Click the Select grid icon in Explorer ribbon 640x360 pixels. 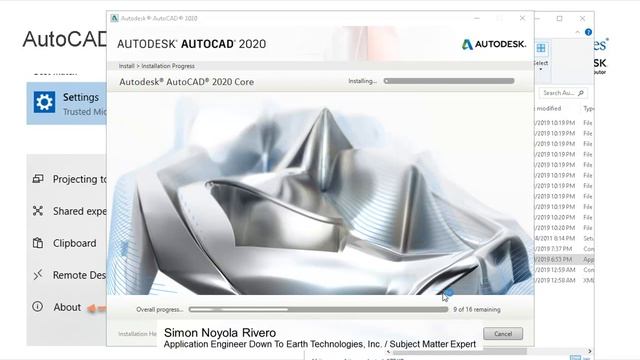[x=541, y=48]
